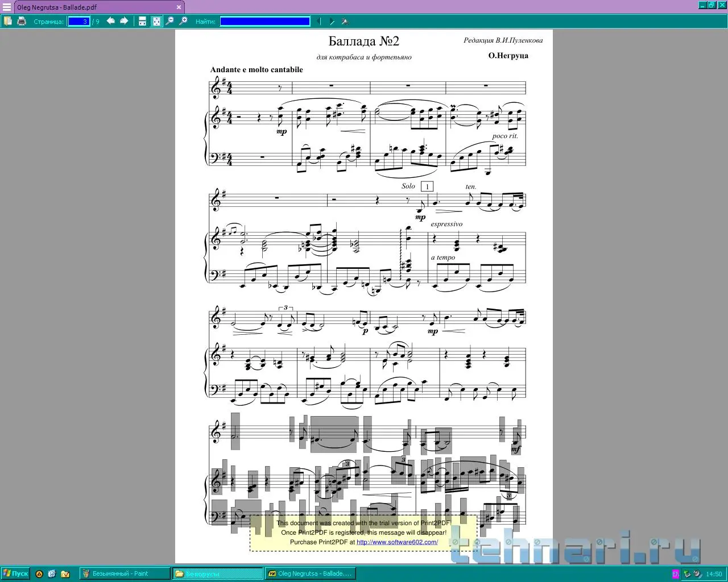Focus the Найти search field
Screen dimensions: 728x582
coord(265,22)
